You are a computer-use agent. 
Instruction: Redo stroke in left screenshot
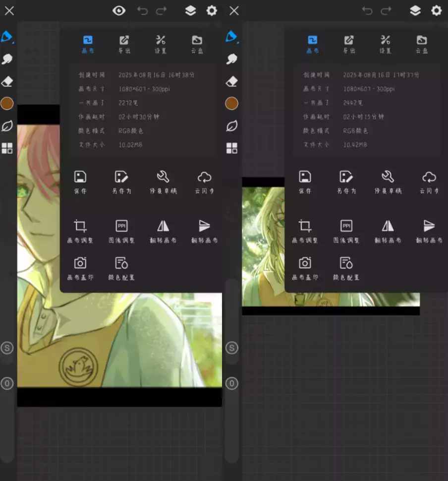[x=161, y=11]
